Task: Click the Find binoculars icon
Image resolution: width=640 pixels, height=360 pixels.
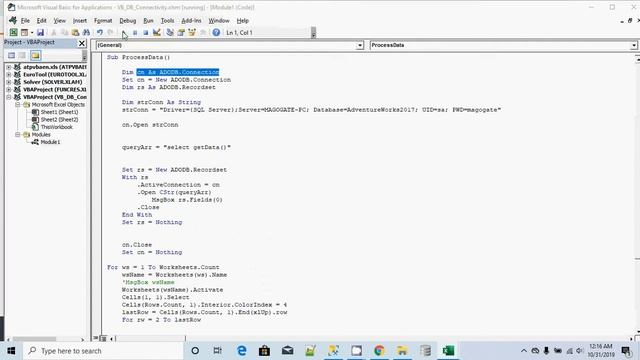Action: [86, 32]
